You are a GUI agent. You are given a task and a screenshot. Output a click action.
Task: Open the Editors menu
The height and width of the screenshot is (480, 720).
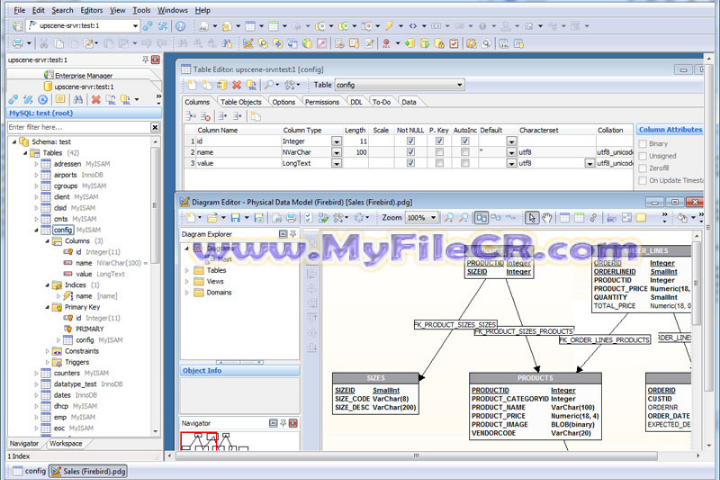91,10
